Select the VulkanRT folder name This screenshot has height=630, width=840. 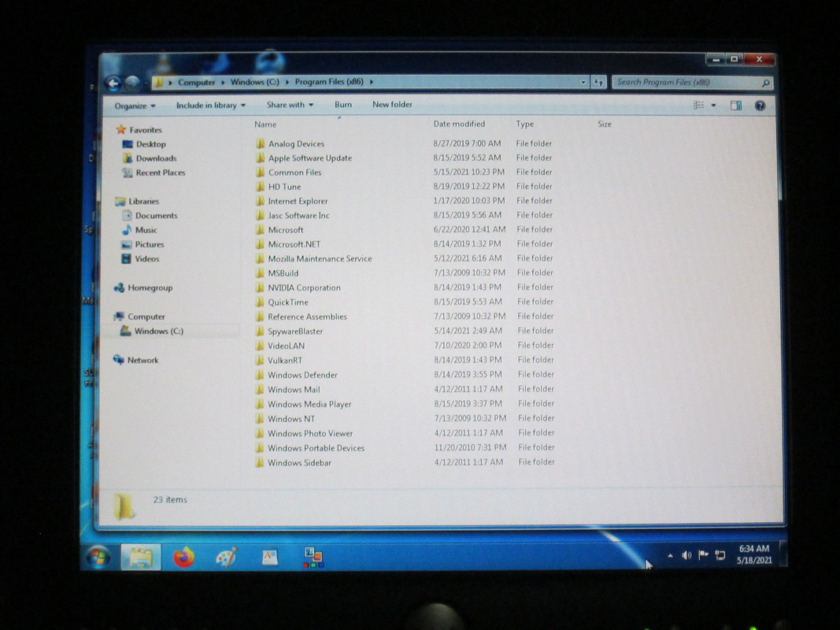(x=284, y=361)
